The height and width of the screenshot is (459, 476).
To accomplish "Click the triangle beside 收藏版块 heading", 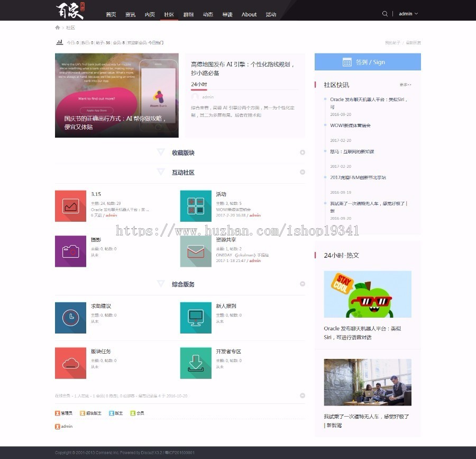I will click(161, 152).
